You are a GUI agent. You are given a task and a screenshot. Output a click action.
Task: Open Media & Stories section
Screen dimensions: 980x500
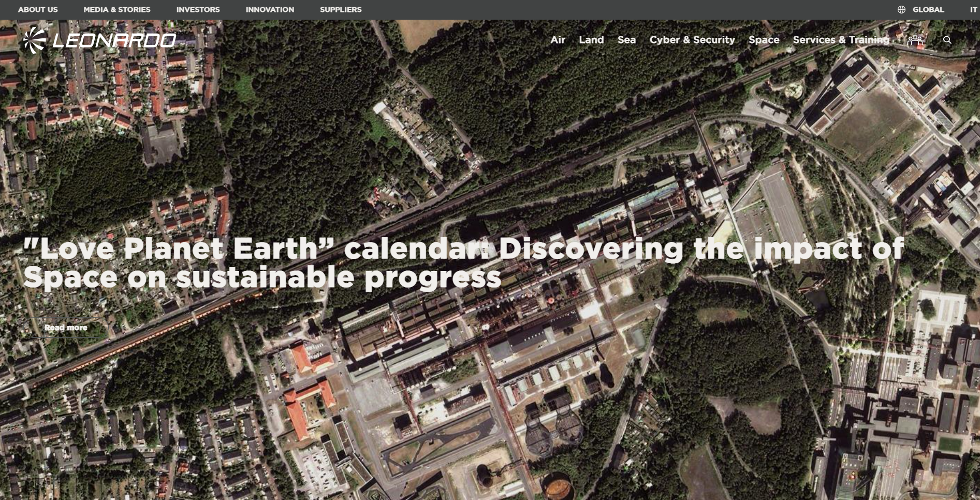pos(117,9)
